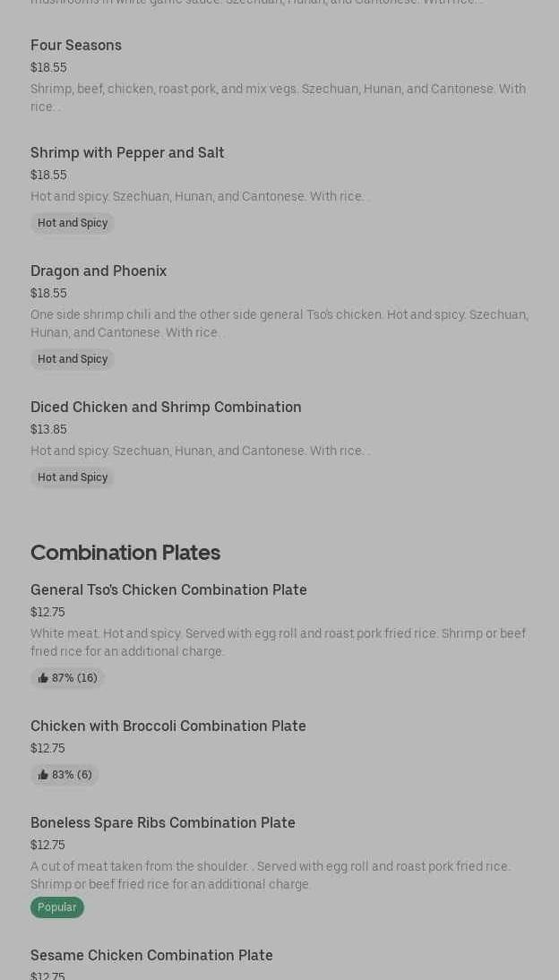Click General Tso's white meat description
This screenshot has height=980, width=559.
(x=278, y=642)
